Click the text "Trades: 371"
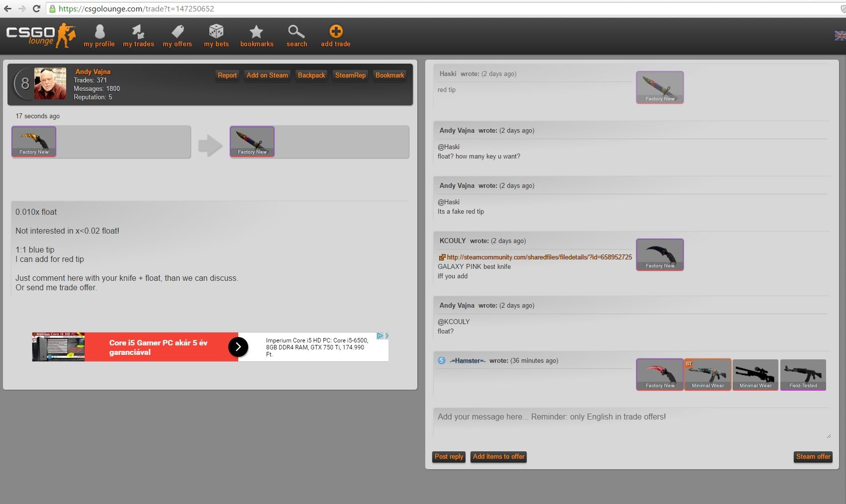 pos(91,80)
